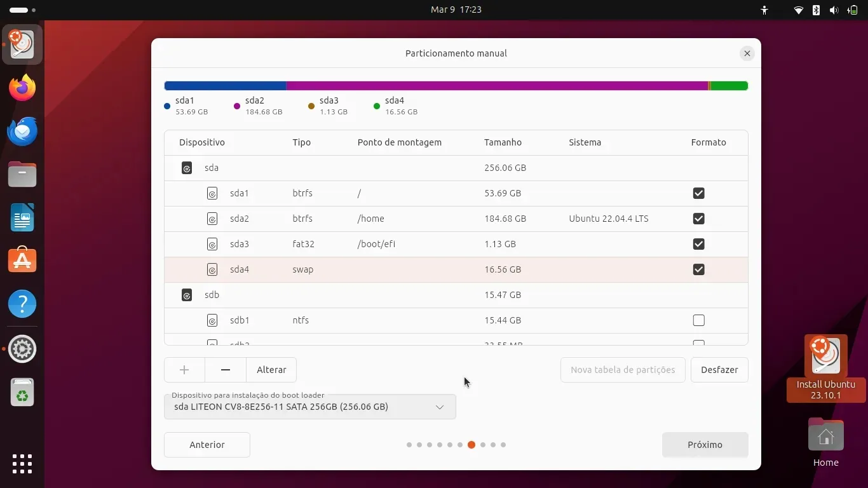The image size is (868, 488).
Task: Toggle format checkbox for sda4 swap
Action: coord(698,269)
